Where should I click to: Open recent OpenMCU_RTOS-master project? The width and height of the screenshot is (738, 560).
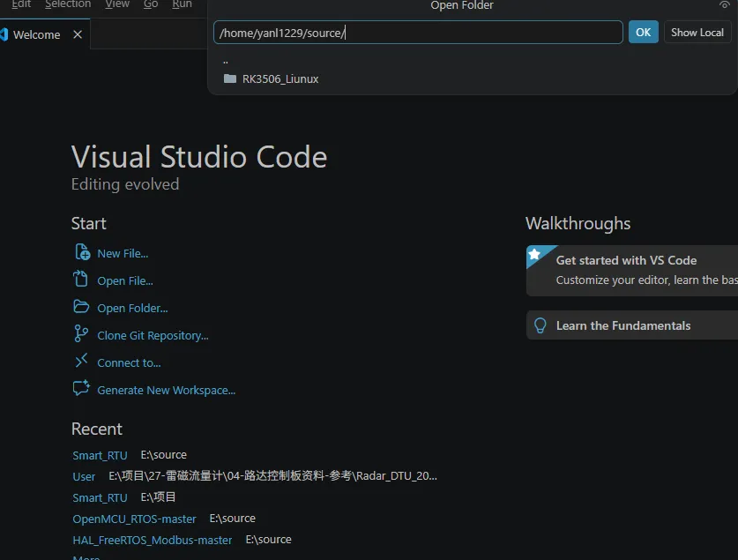click(134, 519)
